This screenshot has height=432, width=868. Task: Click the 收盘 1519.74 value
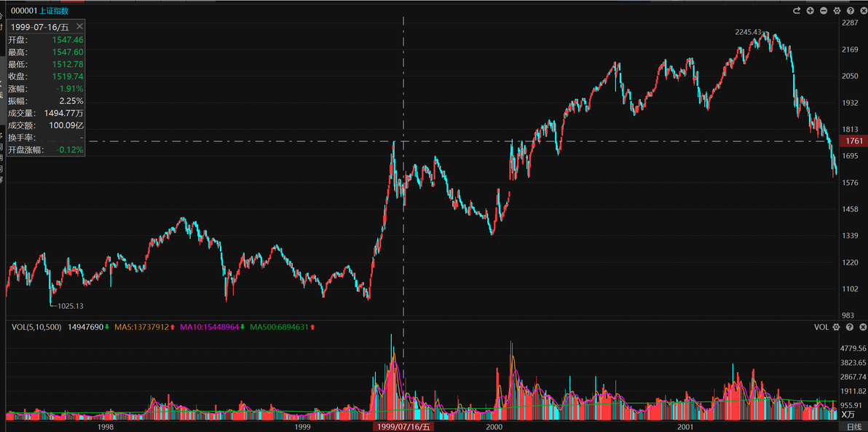tap(68, 76)
